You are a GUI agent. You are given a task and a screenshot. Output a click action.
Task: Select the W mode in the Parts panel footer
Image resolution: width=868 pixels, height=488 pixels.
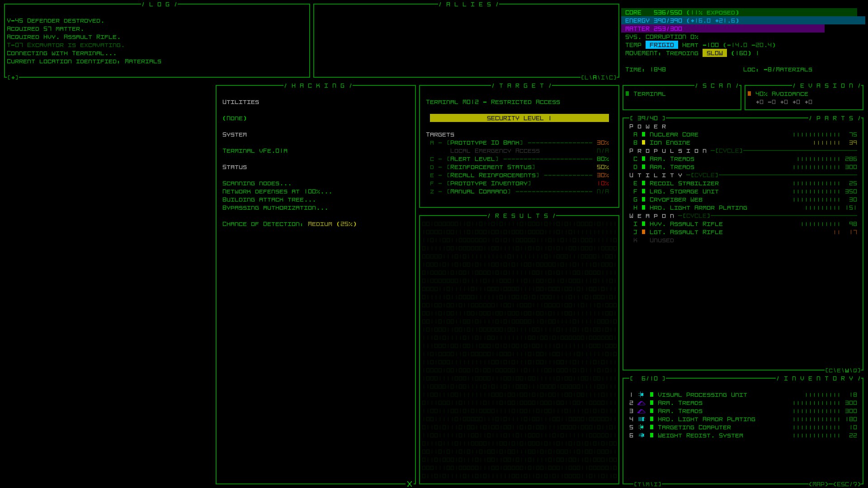pos(846,371)
